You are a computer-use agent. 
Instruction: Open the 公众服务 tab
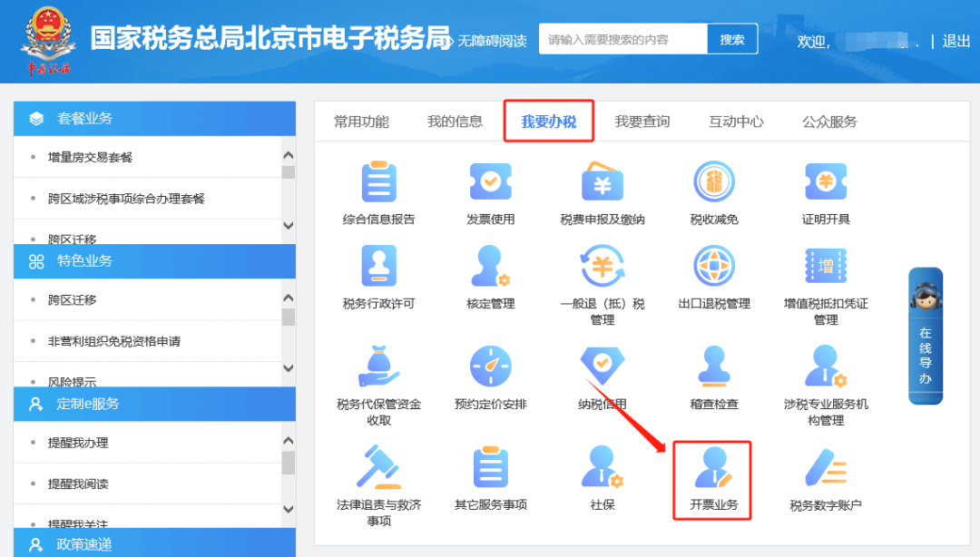(830, 122)
